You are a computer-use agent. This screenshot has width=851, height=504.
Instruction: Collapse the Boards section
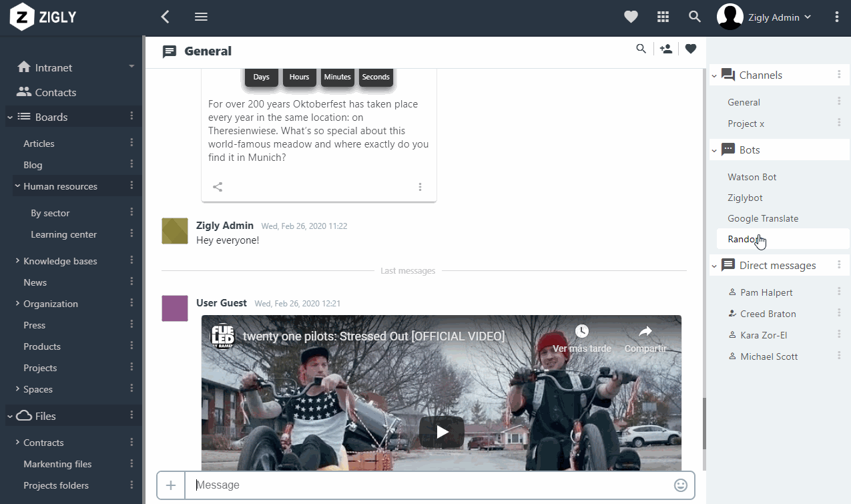pos(10,117)
